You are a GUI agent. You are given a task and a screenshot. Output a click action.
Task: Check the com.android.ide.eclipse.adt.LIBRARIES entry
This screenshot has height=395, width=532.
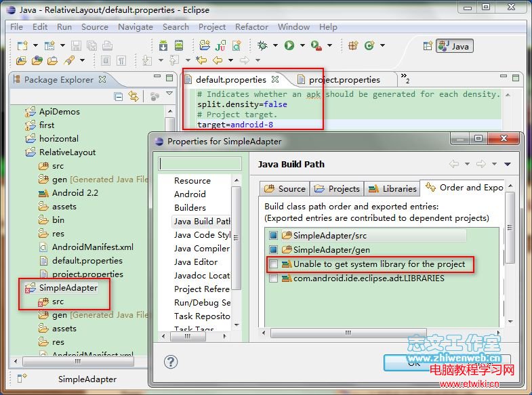(274, 278)
